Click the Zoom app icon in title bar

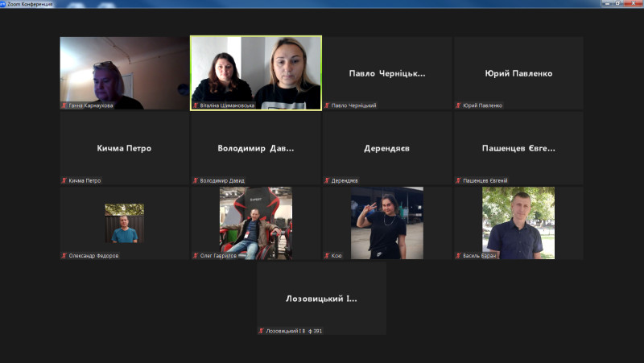4,4
